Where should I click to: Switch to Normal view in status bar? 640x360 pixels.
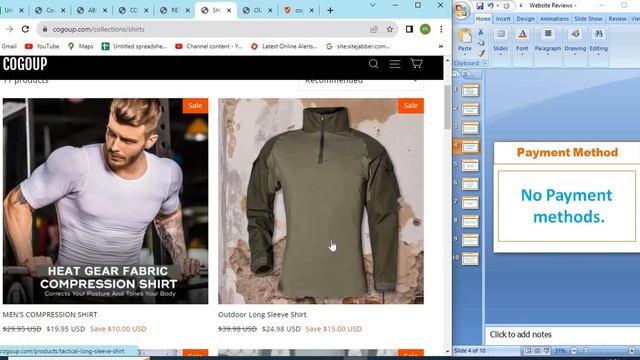528,351
